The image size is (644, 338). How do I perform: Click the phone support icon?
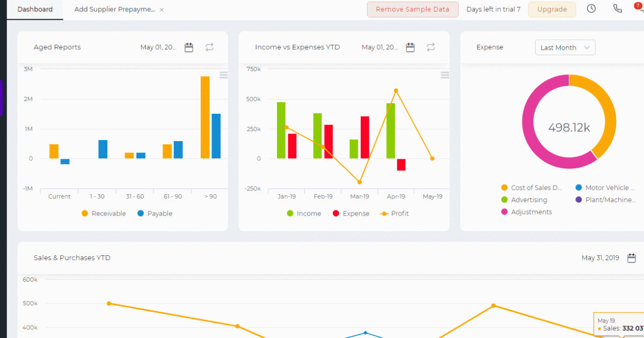click(618, 9)
